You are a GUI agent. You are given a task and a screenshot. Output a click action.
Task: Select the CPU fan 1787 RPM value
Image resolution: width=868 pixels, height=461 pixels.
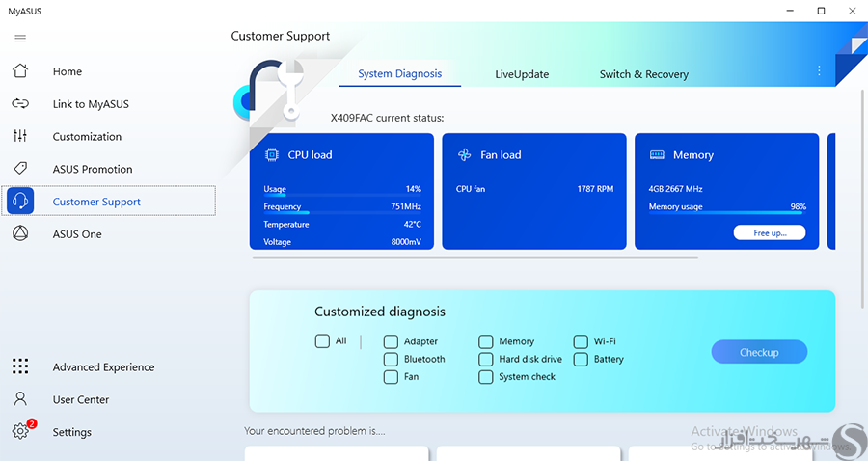[x=596, y=189]
